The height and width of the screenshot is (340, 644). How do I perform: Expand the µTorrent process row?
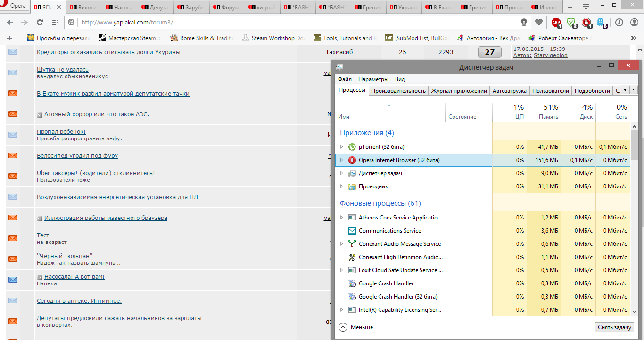[342, 147]
